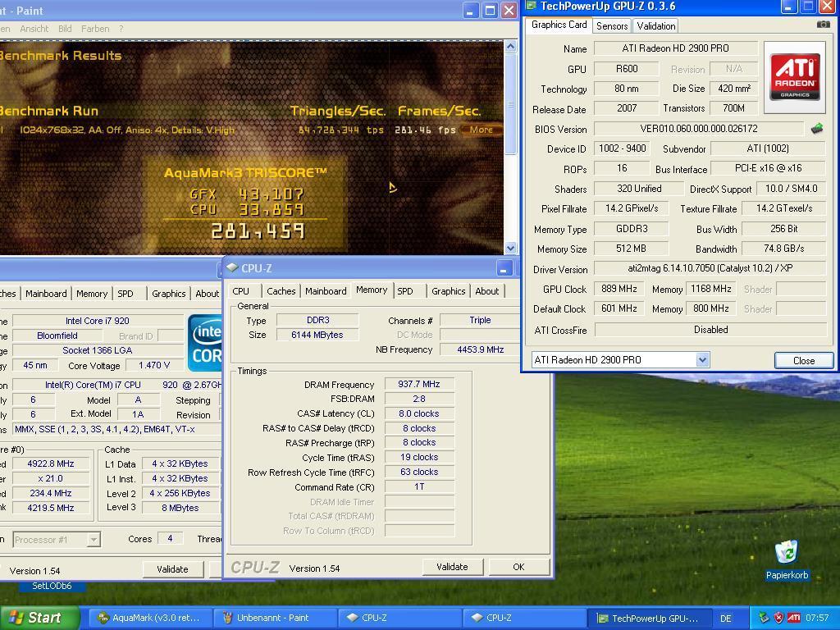Click the front CPU-Z title bar icon
Screen dimensions: 840x630
(232, 267)
